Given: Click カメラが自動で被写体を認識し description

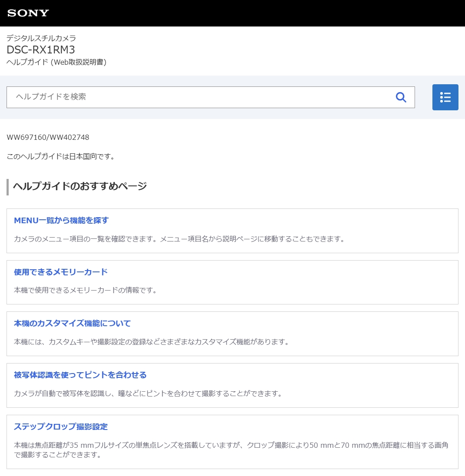Looking at the screenshot, I should point(149,393).
